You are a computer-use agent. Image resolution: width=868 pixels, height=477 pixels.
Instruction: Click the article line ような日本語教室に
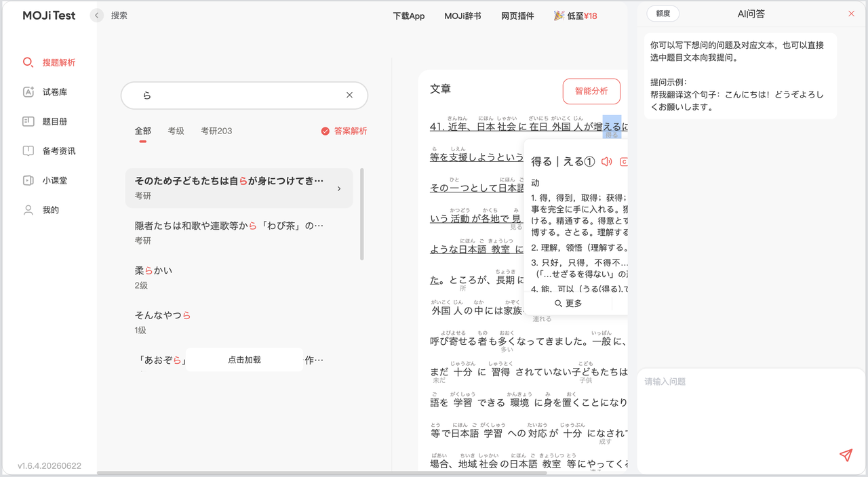477,249
